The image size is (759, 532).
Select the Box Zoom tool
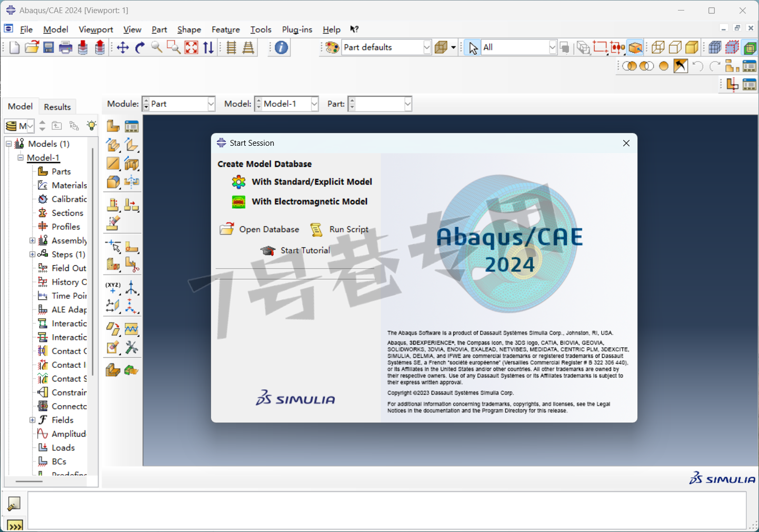click(x=174, y=47)
